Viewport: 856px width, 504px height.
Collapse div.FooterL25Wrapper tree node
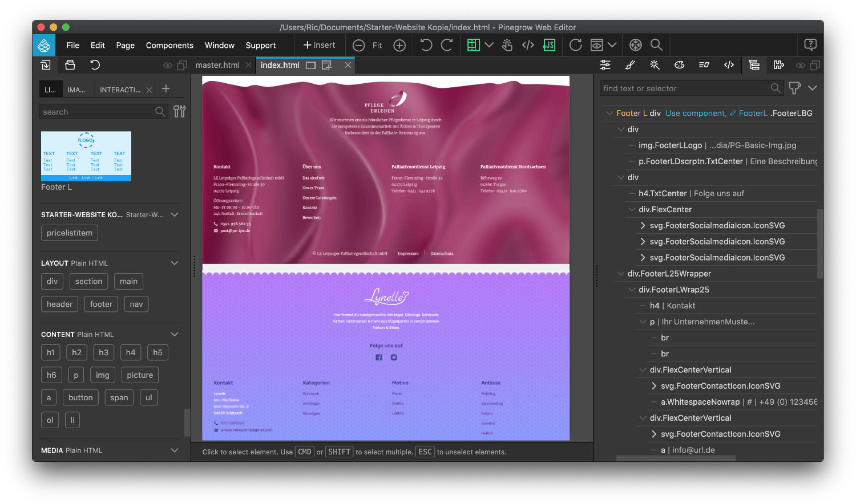[x=620, y=274]
